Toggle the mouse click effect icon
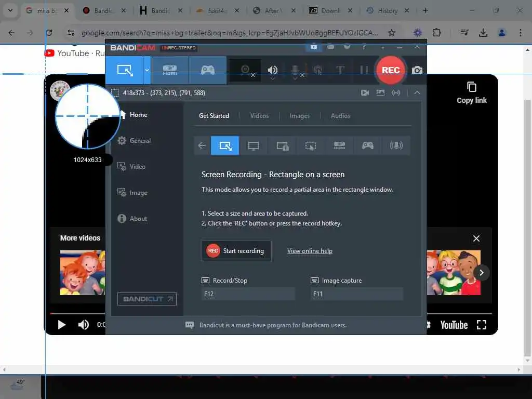The height and width of the screenshot is (399, 532). pos(318,70)
